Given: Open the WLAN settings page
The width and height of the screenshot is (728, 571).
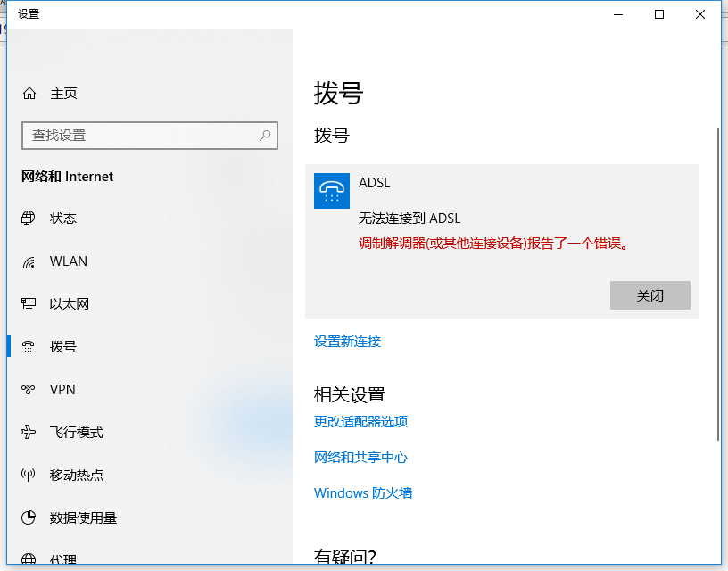Looking at the screenshot, I should coord(68,261).
